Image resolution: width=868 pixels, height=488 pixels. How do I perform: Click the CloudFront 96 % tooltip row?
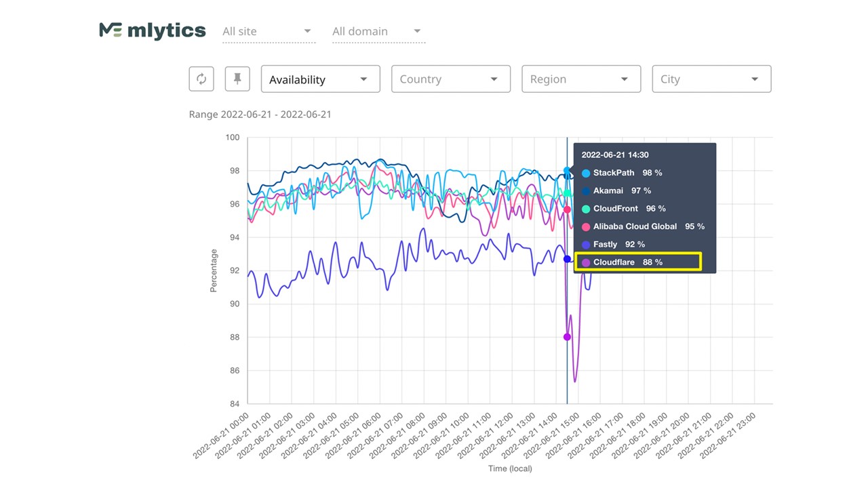click(624, 209)
